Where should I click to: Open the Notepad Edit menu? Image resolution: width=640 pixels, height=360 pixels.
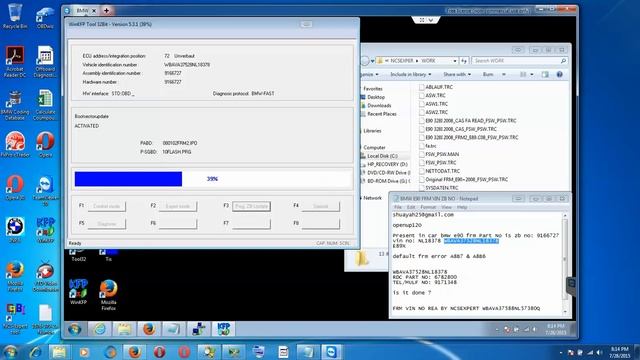click(411, 207)
